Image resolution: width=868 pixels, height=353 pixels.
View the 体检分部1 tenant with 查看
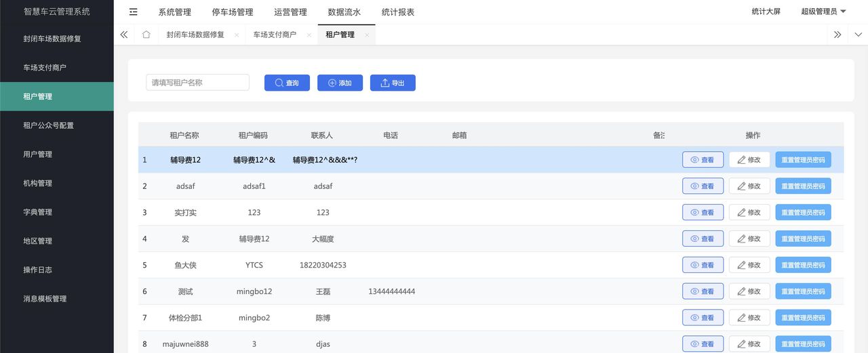click(x=703, y=318)
